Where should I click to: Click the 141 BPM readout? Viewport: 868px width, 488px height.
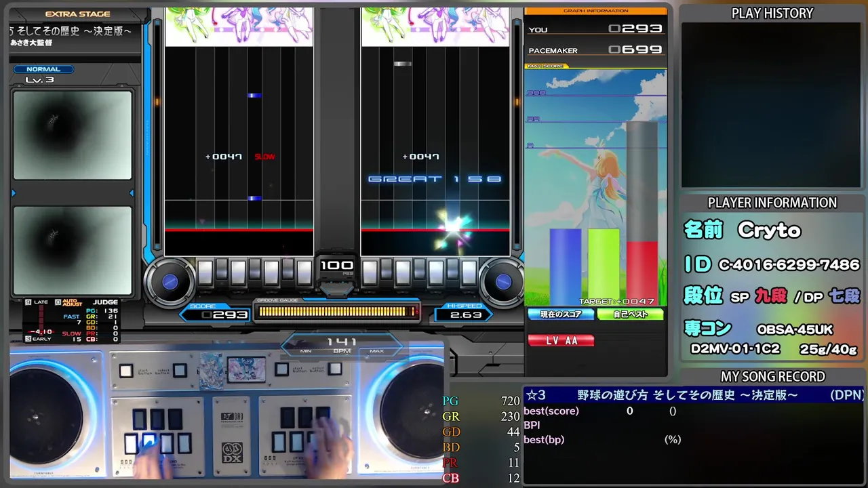pos(342,342)
